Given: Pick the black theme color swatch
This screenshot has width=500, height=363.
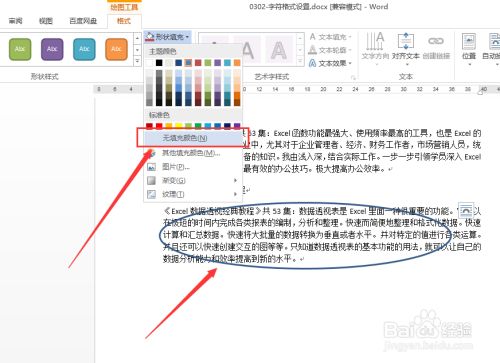Looking at the screenshot, I should tap(159, 63).
